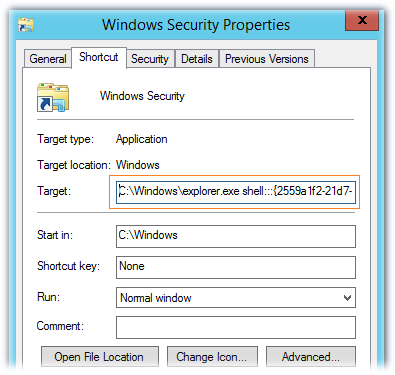Switch to the General tab

coord(48,59)
